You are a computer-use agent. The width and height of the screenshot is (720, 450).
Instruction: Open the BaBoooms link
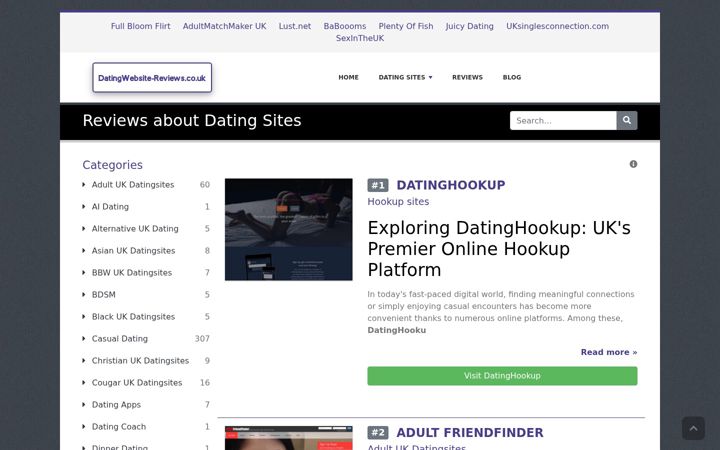345,26
